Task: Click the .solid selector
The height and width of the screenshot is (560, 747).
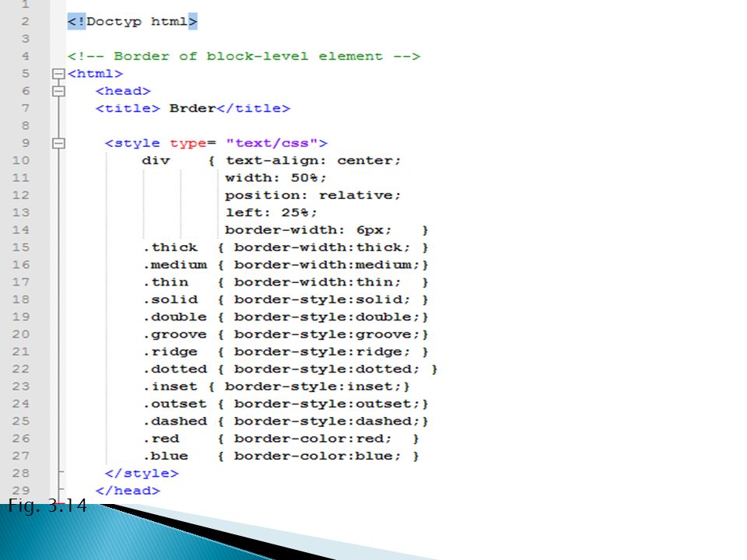Action: pos(170,299)
